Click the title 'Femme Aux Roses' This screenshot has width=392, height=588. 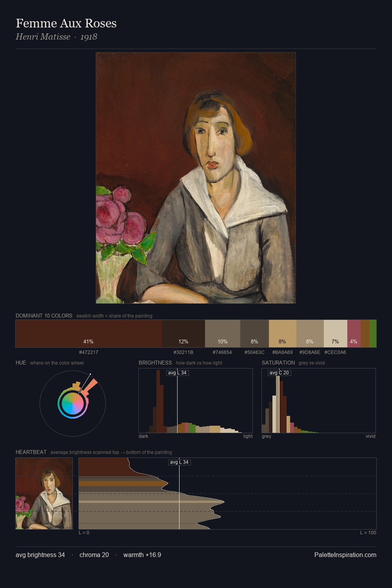[66, 23]
